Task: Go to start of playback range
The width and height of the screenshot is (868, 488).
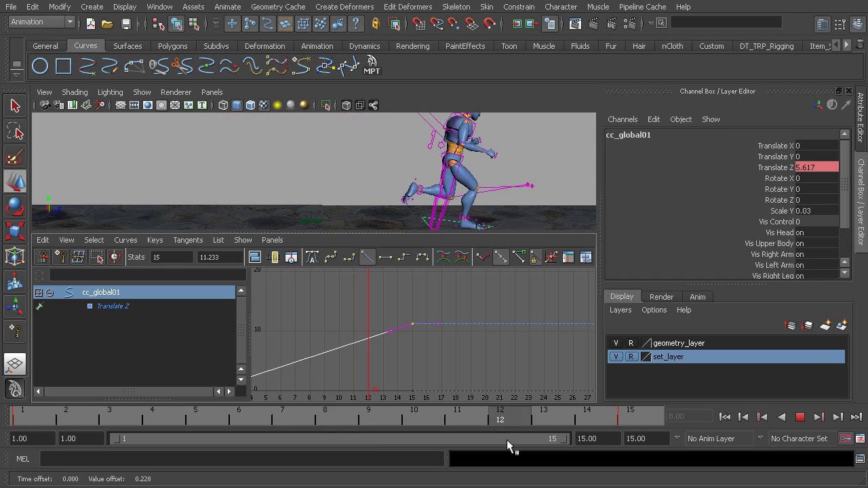Action: tap(725, 418)
